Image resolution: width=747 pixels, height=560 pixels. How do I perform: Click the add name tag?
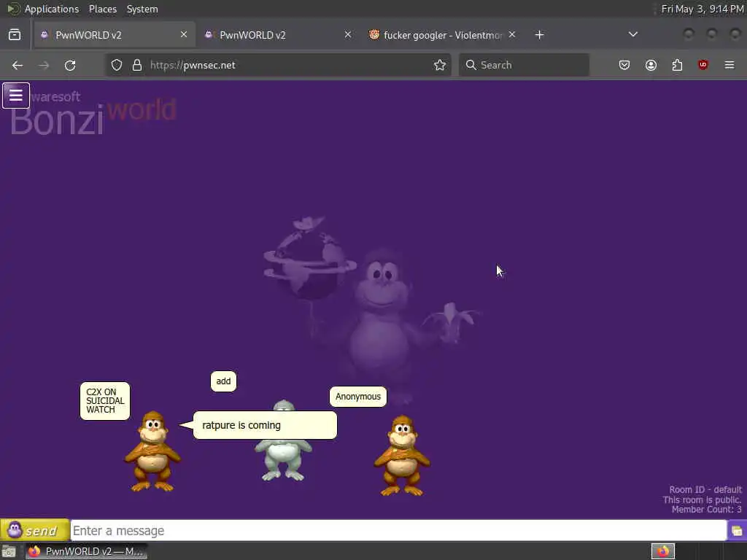click(223, 381)
